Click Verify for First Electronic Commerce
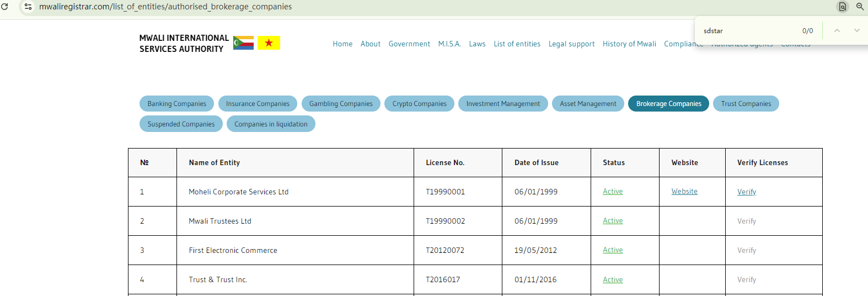The image size is (868, 296). pos(747,251)
